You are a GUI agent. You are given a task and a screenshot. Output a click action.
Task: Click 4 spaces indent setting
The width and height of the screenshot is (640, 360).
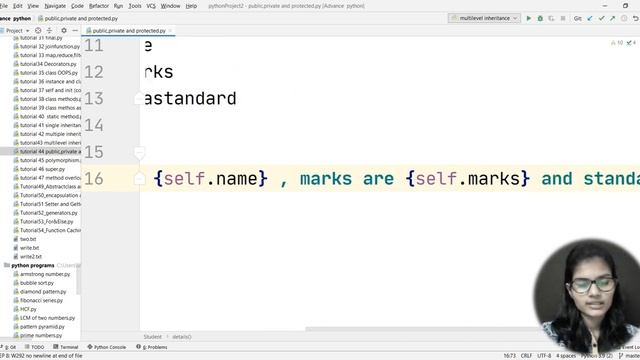[x=566, y=356]
